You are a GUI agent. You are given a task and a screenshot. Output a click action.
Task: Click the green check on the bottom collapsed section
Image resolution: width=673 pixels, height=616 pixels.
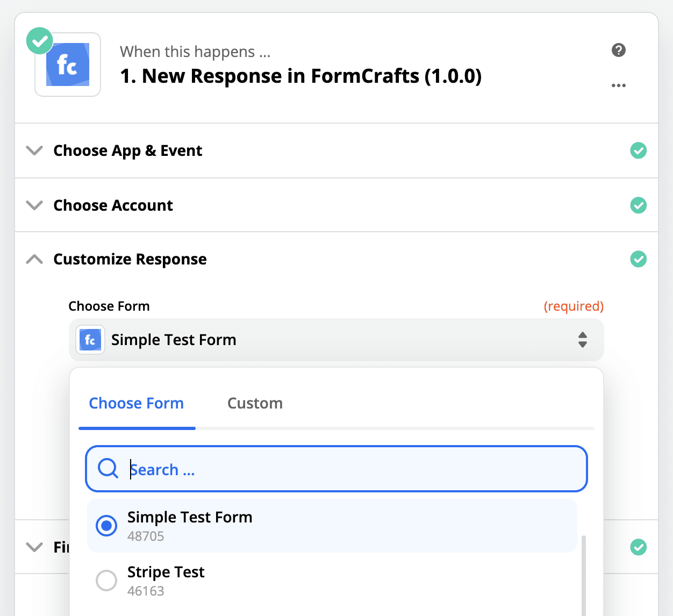(639, 547)
